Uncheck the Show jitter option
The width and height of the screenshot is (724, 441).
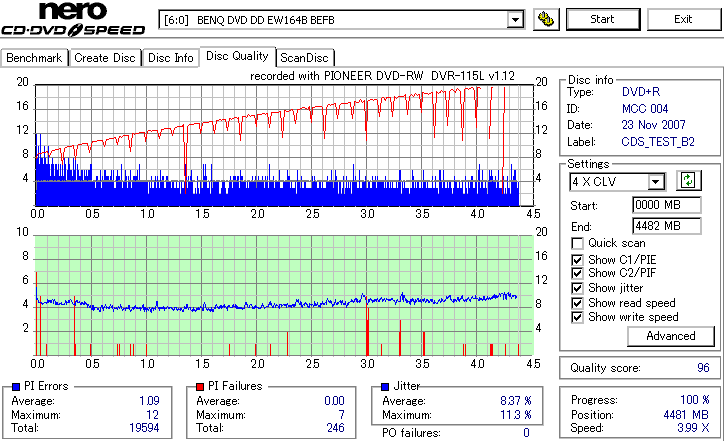pos(577,288)
